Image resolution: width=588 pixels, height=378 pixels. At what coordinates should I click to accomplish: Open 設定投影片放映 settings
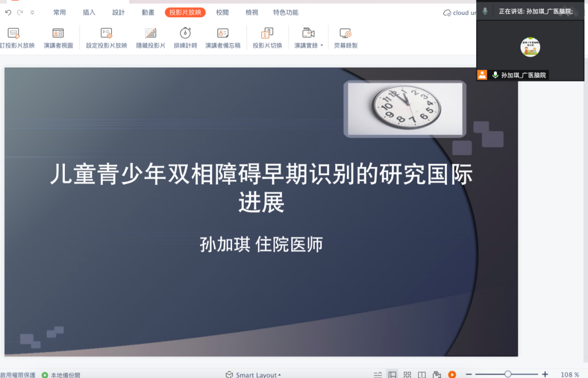(107, 38)
